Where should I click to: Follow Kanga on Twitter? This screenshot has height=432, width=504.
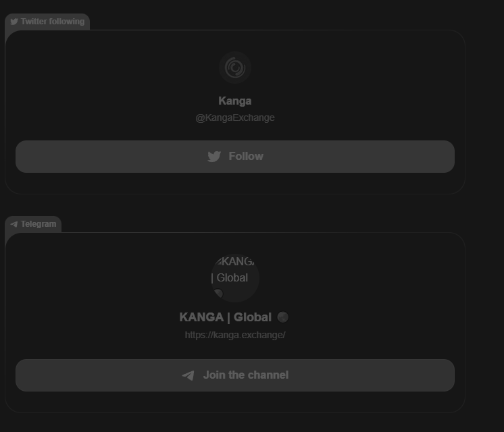(x=235, y=157)
